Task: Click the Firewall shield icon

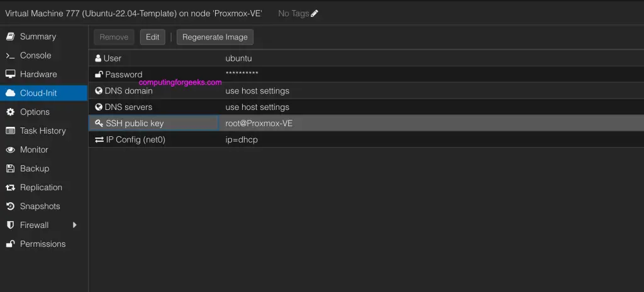Action: (x=10, y=225)
